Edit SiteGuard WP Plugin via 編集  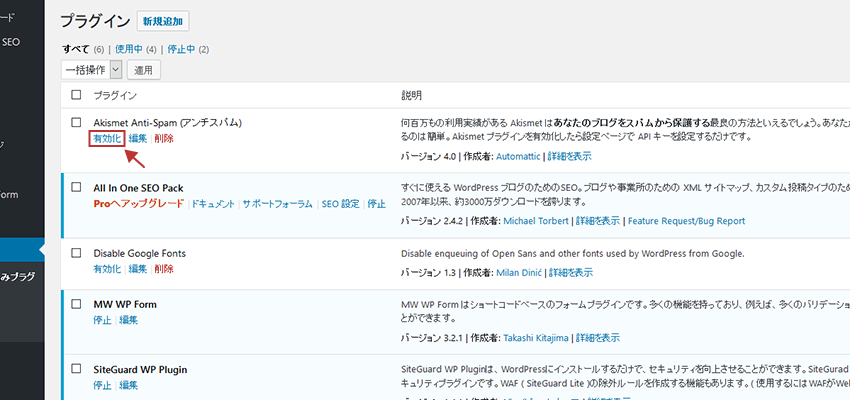click(128, 385)
